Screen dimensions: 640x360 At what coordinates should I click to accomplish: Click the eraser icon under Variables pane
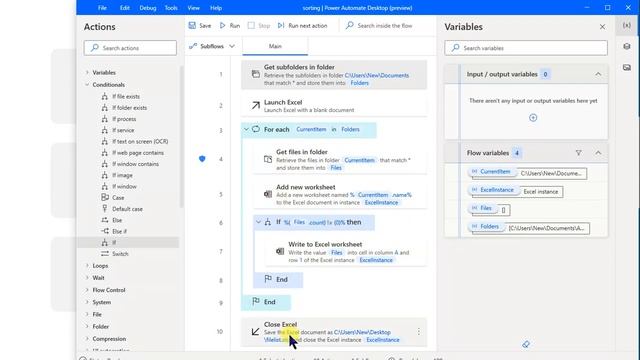[526, 344]
